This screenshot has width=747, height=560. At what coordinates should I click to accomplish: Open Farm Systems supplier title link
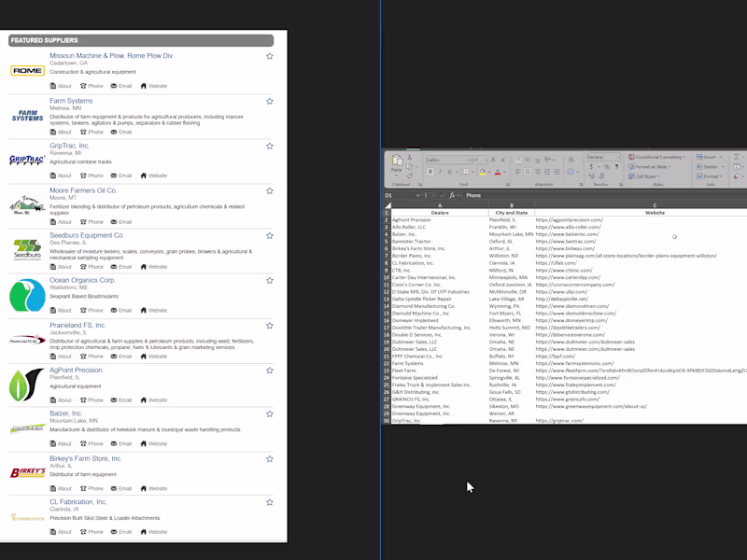pos(71,101)
